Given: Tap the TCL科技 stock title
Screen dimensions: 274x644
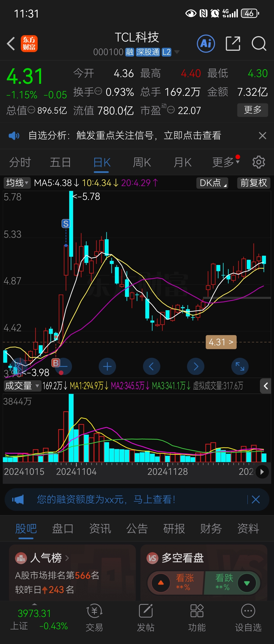Looking at the screenshot, I should point(137,37).
